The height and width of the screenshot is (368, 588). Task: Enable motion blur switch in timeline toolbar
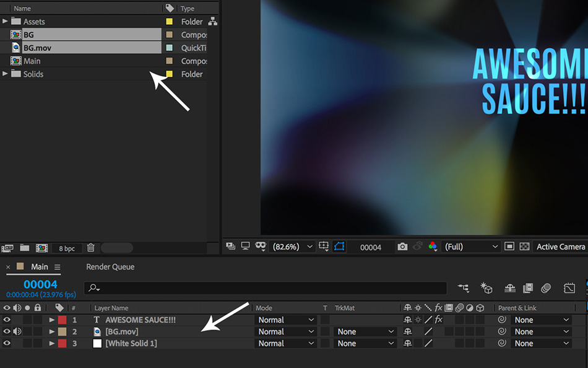(x=545, y=288)
